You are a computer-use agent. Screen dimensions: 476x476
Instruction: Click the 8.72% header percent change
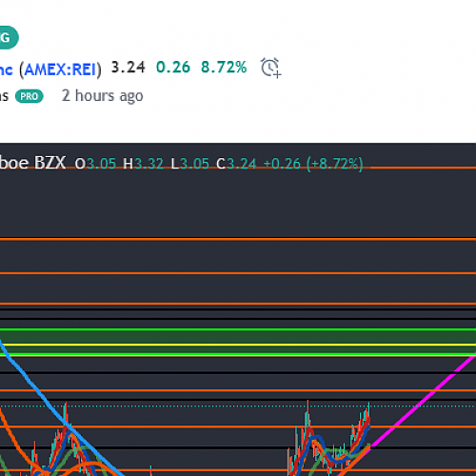tap(224, 68)
